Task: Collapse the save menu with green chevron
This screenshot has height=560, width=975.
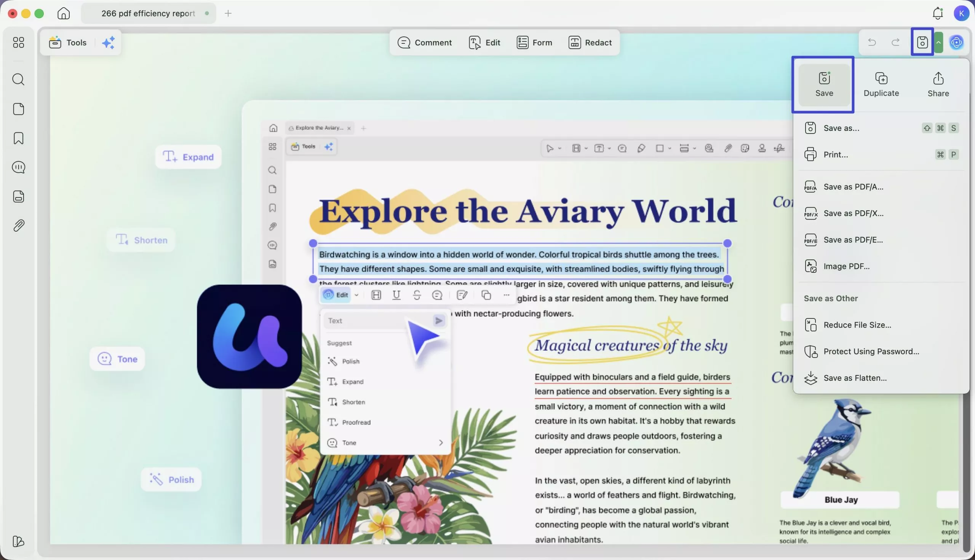Action: (x=938, y=42)
